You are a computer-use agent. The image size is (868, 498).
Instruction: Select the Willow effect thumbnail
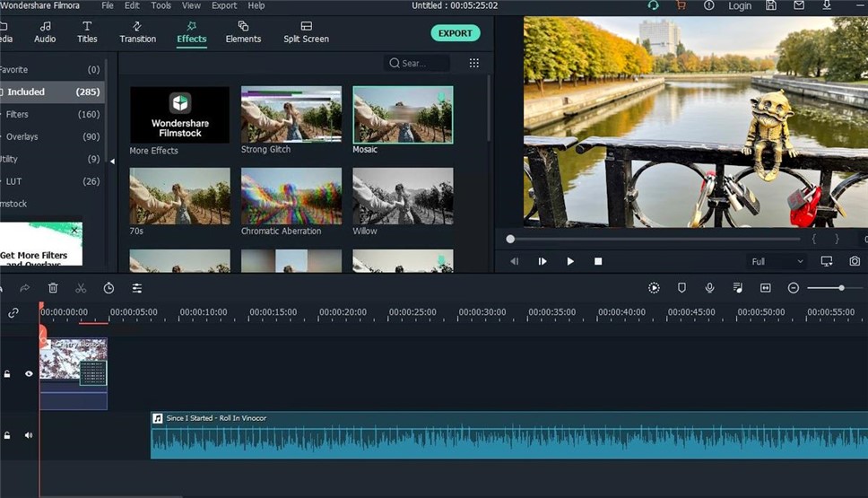point(403,197)
